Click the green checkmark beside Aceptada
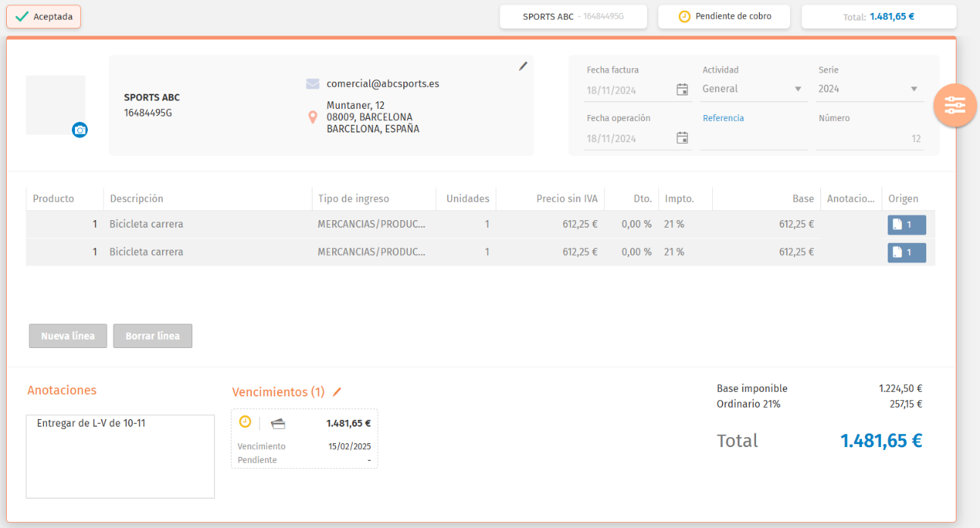The image size is (980, 528). [22, 17]
